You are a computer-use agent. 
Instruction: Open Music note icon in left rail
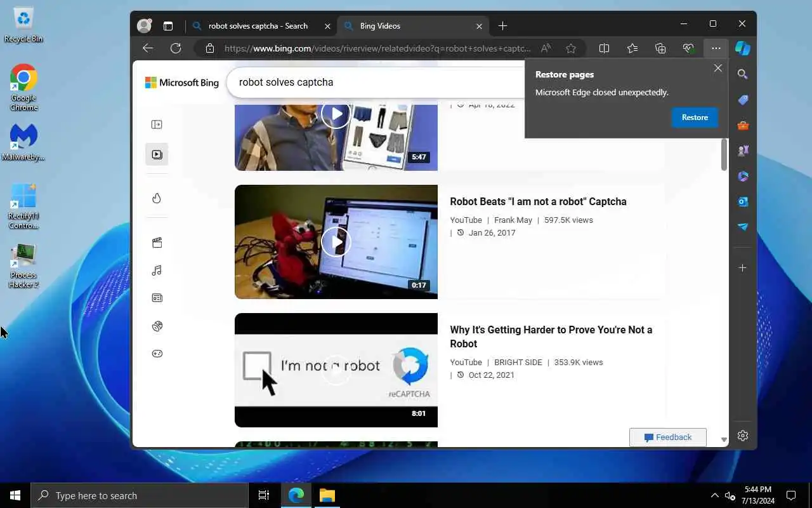(x=157, y=271)
